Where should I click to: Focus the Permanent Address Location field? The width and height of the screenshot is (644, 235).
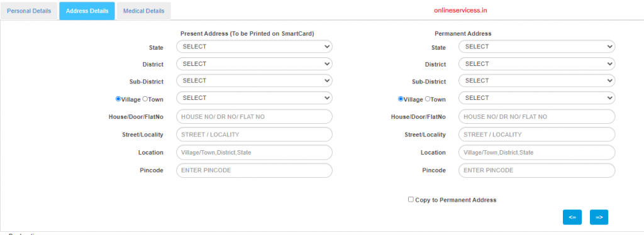pyautogui.click(x=537, y=152)
